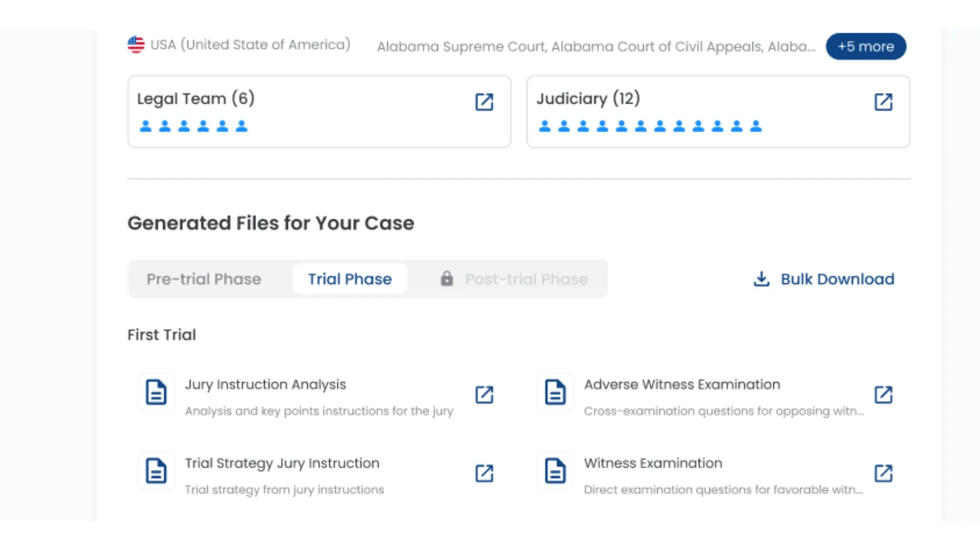
Task: Click the Jury Instruction Analysis document icon
Action: coord(156,392)
